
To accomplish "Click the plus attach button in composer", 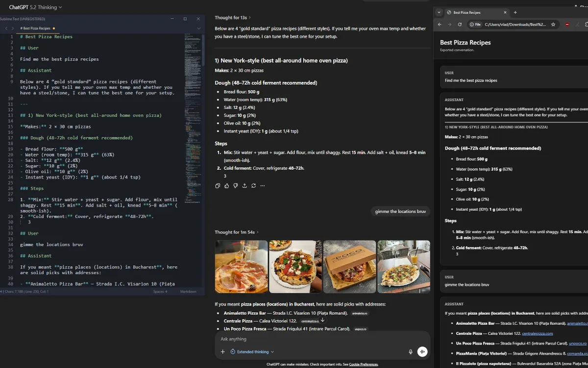I will (x=222, y=352).
